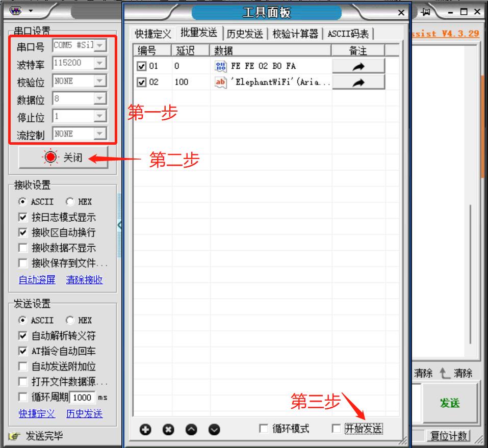Click the delete row X icon
Screen dimensions: 488x448
[168, 430]
